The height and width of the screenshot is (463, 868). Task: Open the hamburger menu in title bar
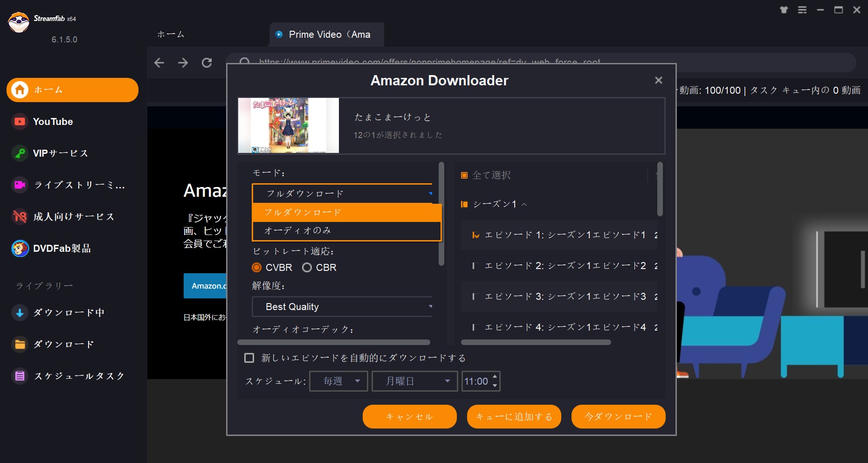click(x=802, y=10)
